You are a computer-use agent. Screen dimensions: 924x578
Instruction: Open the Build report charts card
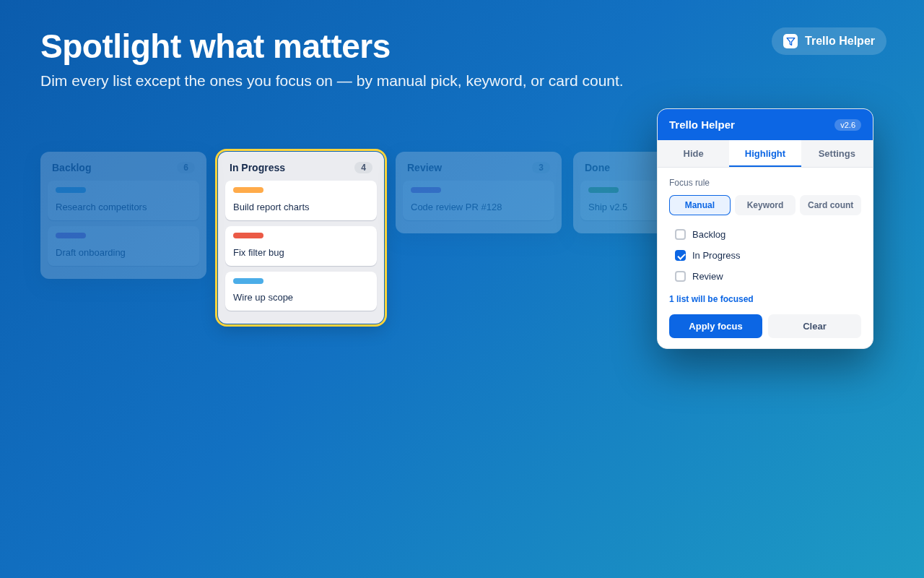click(x=301, y=201)
